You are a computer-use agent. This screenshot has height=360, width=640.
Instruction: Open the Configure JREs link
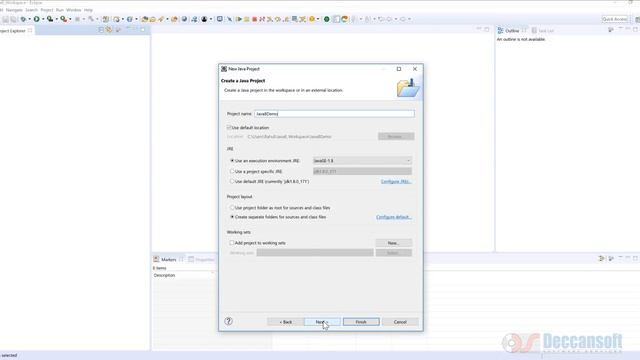[x=396, y=181]
